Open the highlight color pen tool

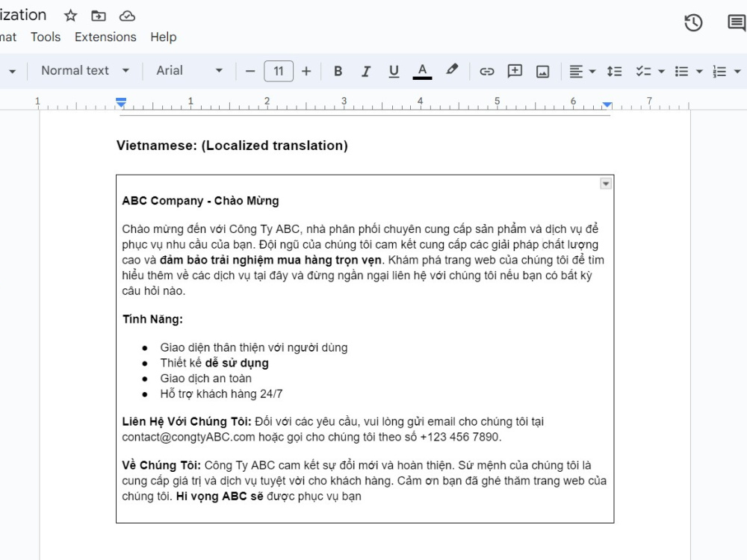(452, 70)
